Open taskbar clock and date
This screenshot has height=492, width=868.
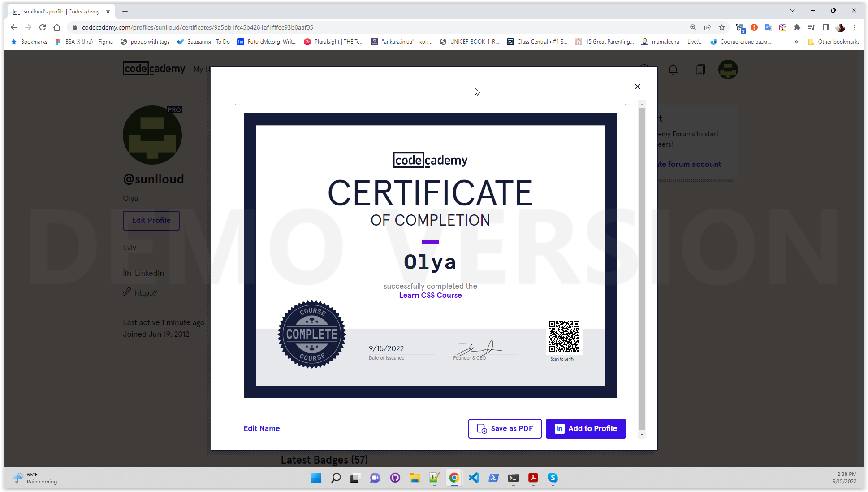click(x=845, y=478)
